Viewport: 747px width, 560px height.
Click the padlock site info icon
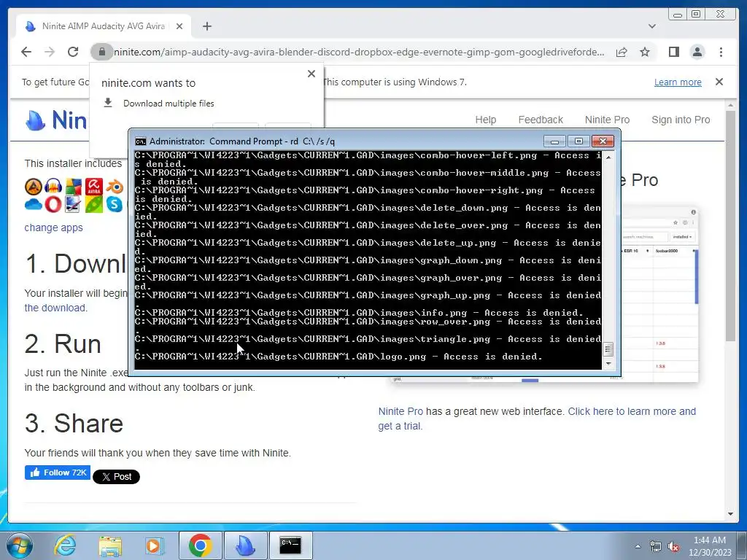point(101,52)
